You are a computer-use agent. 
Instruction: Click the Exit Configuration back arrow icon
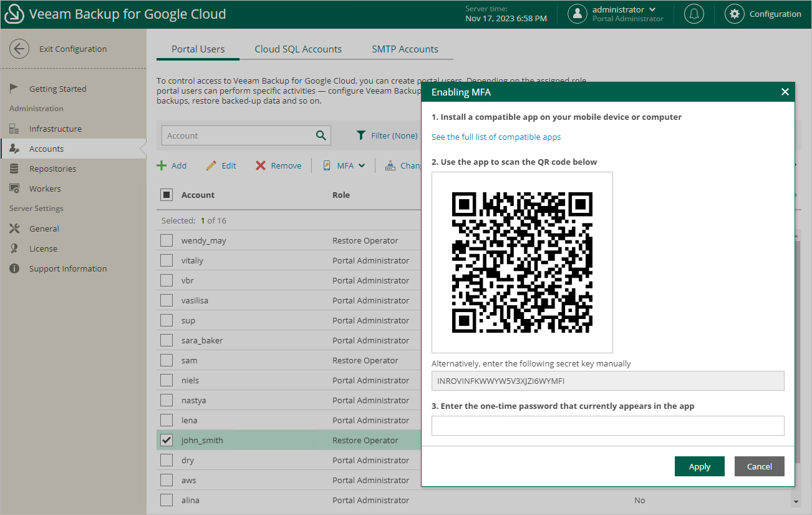click(19, 49)
